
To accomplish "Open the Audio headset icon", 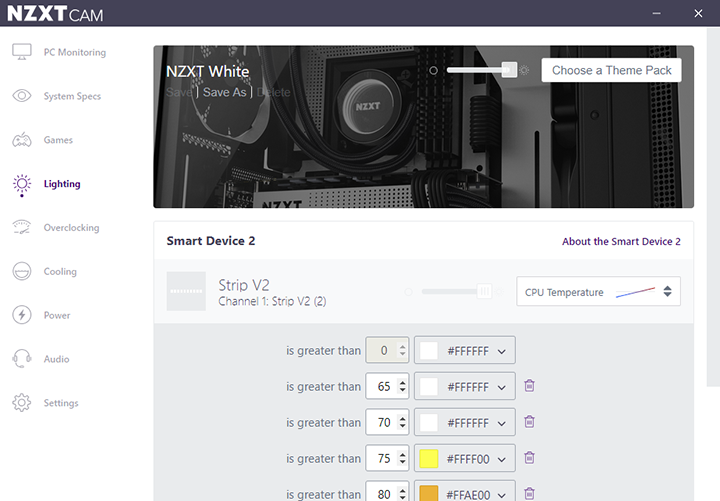I will 21,359.
